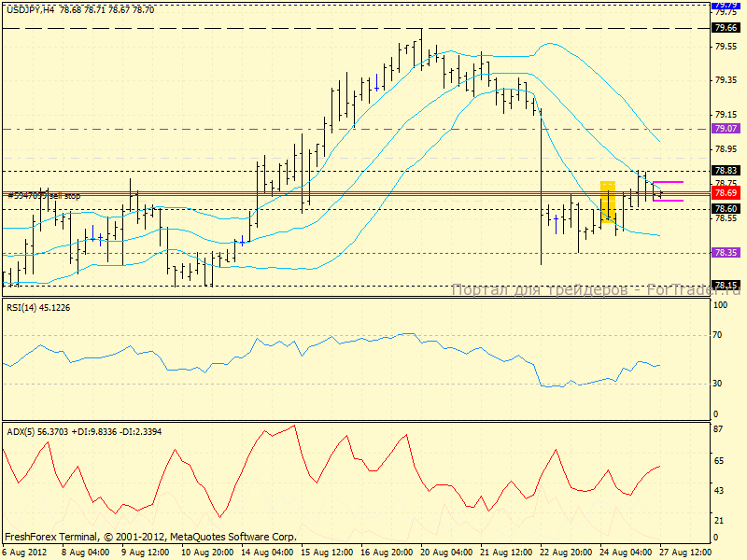Click the sell stop order label

(x=43, y=196)
